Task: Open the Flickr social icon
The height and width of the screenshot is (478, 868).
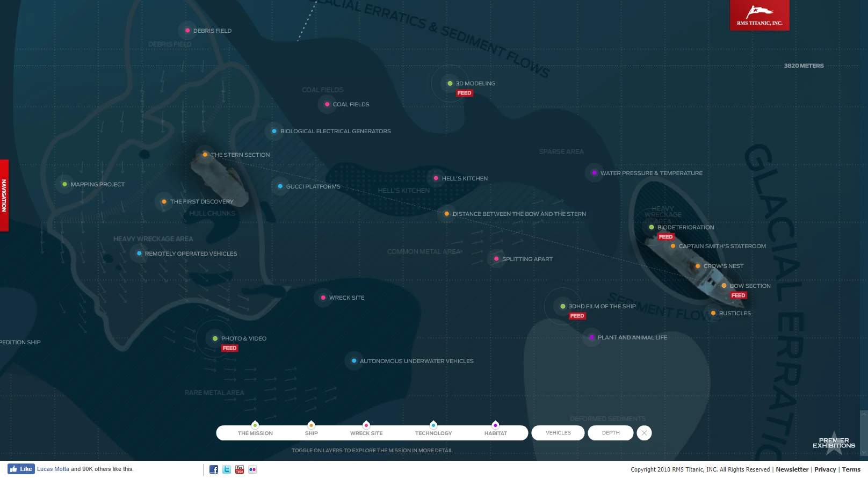Action: click(252, 469)
